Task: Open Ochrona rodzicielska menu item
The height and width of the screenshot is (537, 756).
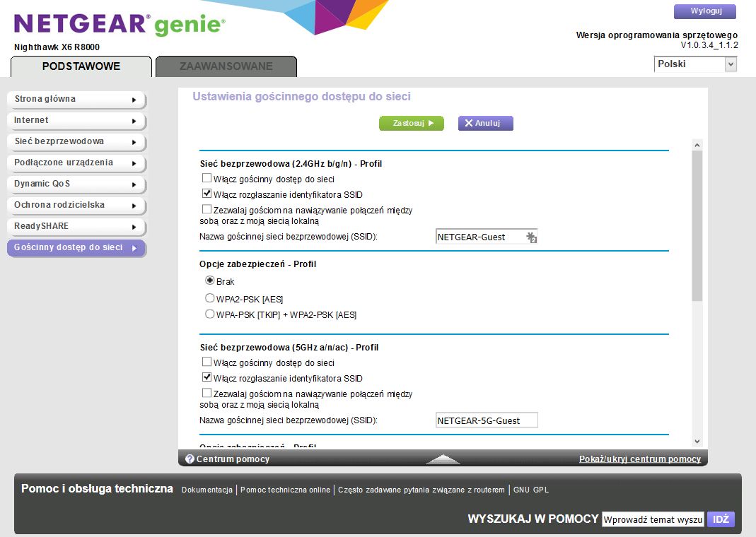Action: click(76, 206)
